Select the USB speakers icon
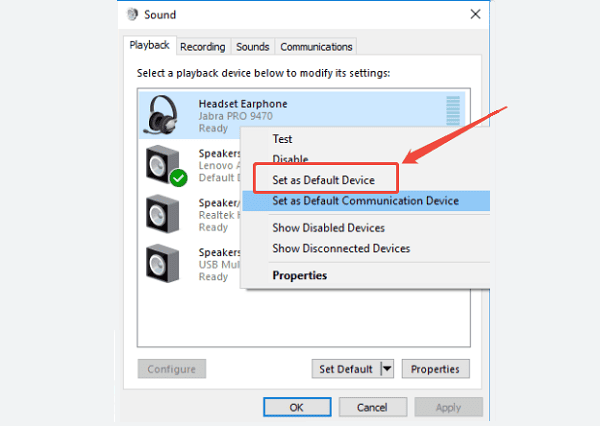 [163, 263]
